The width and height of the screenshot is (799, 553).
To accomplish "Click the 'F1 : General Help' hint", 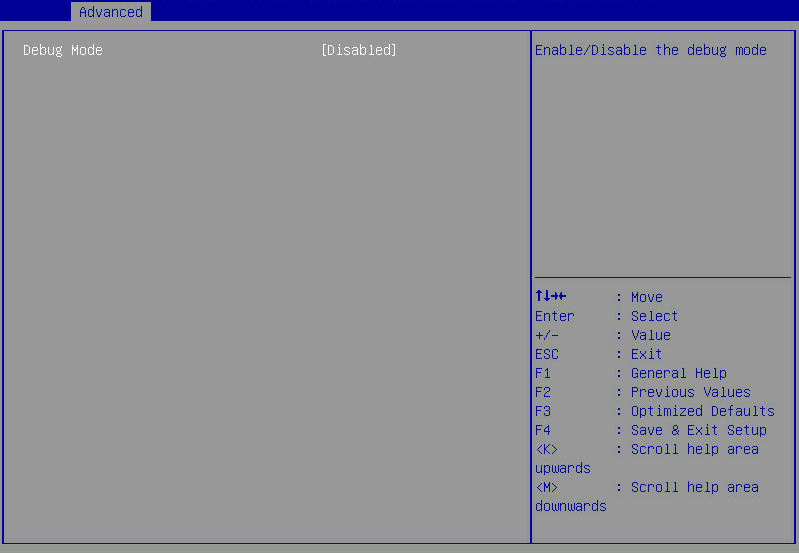I will tap(631, 373).
